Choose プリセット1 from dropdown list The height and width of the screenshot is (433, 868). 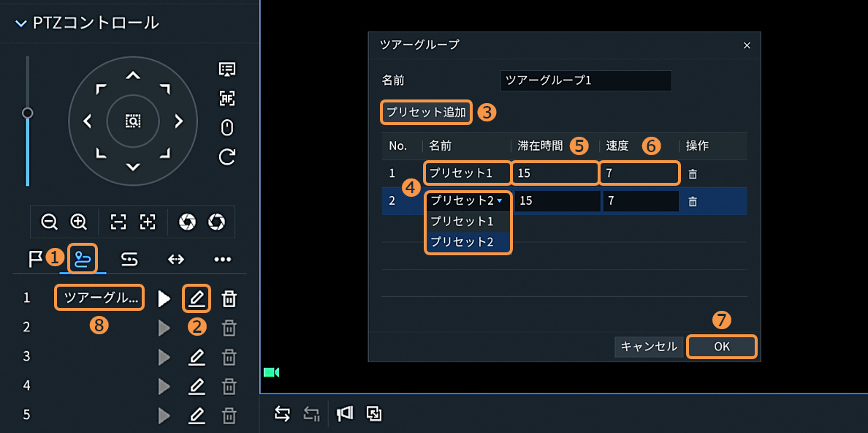(462, 221)
